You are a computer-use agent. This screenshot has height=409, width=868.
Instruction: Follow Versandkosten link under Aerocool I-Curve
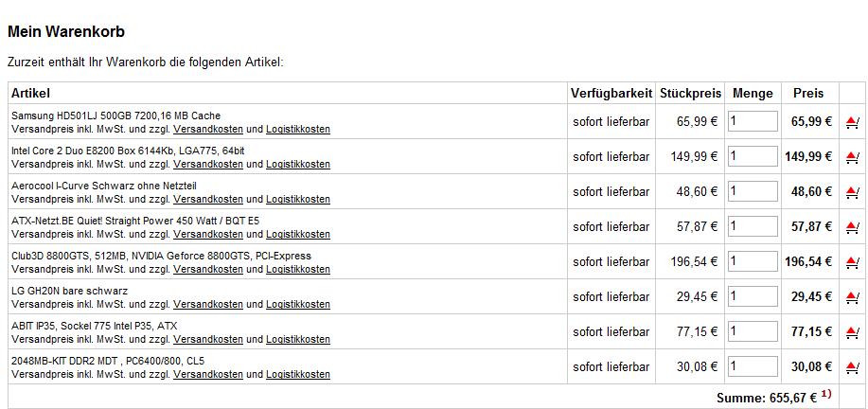coord(208,199)
